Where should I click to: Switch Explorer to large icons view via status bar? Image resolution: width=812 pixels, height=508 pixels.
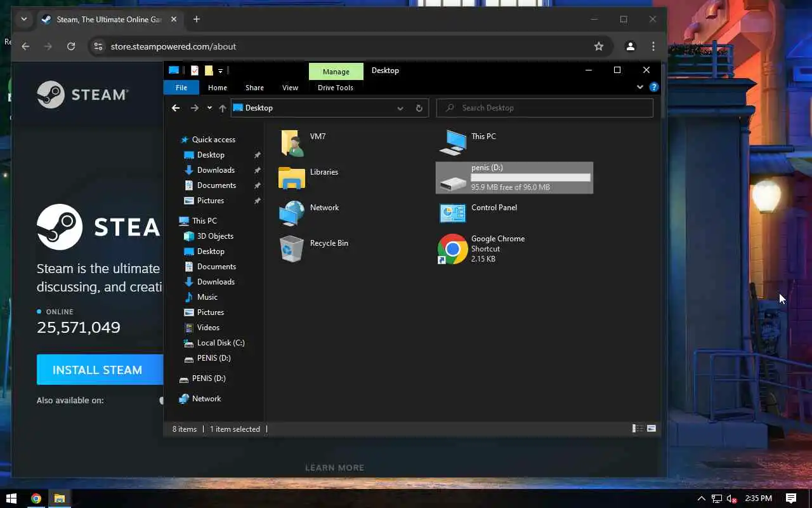click(652, 429)
